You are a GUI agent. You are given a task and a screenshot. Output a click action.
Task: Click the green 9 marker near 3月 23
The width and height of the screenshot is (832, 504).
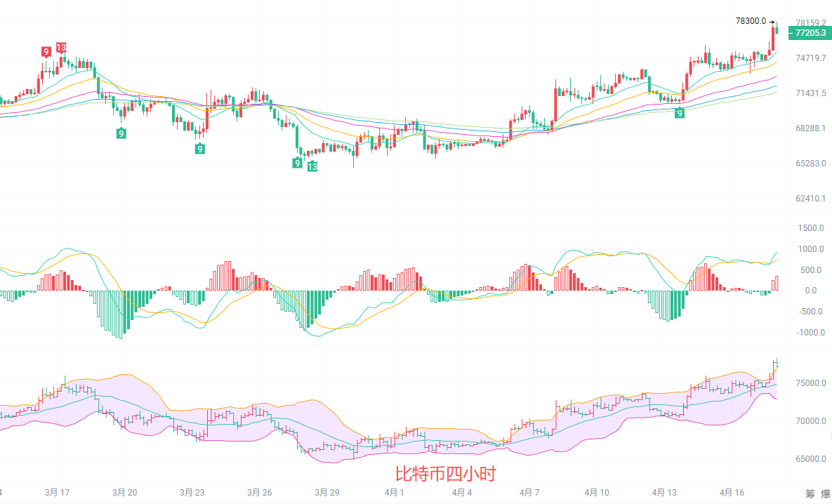pyautogui.click(x=200, y=148)
